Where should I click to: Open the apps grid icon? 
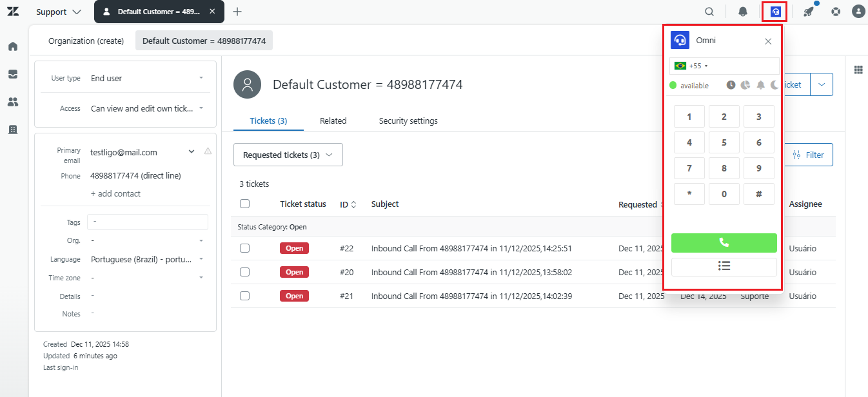tap(858, 70)
